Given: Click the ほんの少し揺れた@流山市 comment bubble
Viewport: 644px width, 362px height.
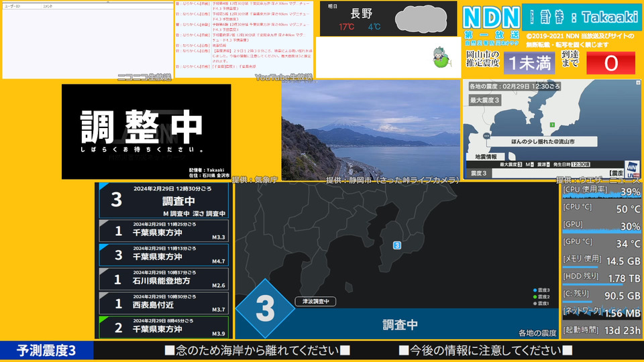Looking at the screenshot, I should tap(543, 141).
